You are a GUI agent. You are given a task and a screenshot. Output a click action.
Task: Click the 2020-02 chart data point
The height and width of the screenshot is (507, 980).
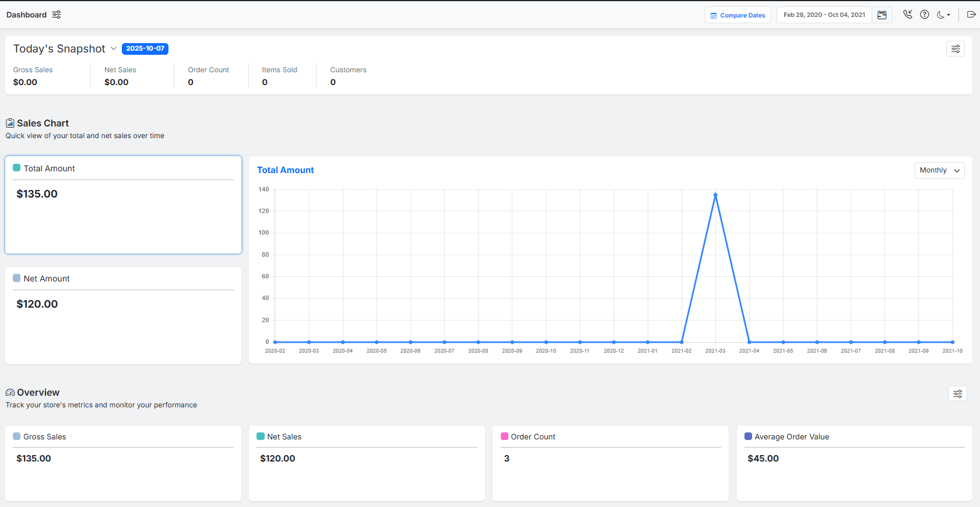click(275, 342)
